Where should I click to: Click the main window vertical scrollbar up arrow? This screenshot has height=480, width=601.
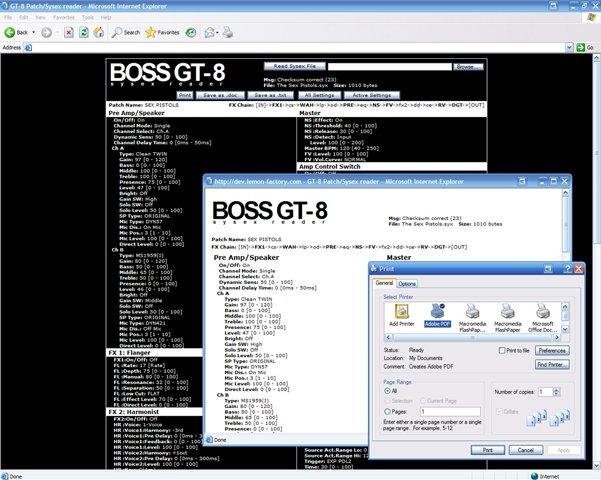click(597, 58)
